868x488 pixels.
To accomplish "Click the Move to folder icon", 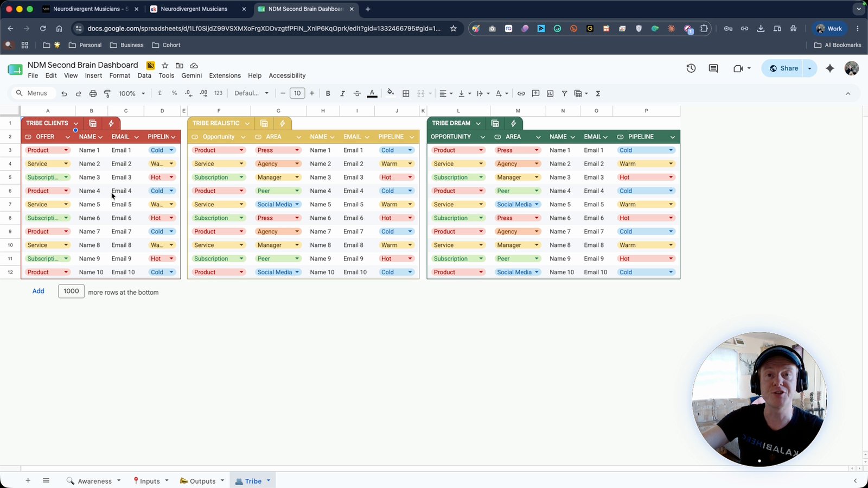I will pyautogui.click(x=180, y=65).
